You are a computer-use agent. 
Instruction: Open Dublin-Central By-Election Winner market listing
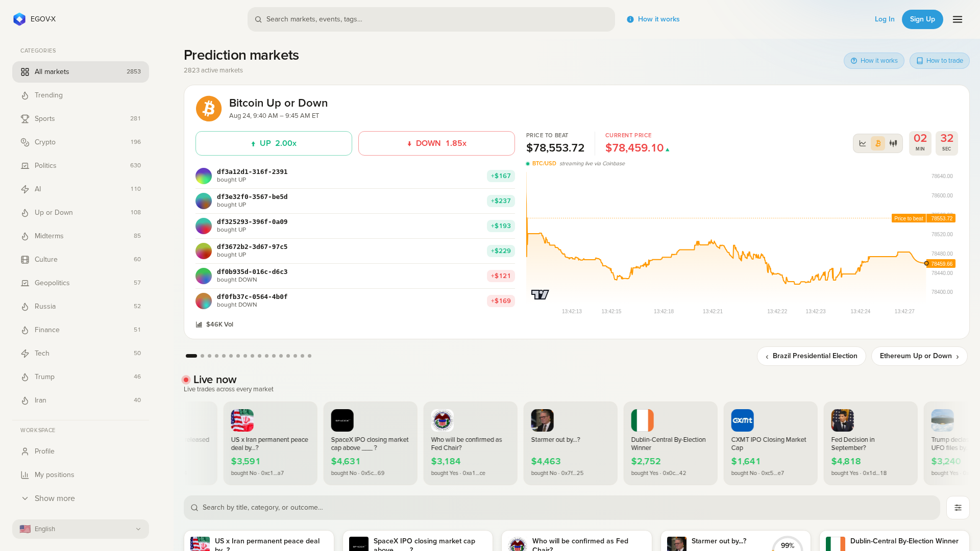(x=894, y=541)
